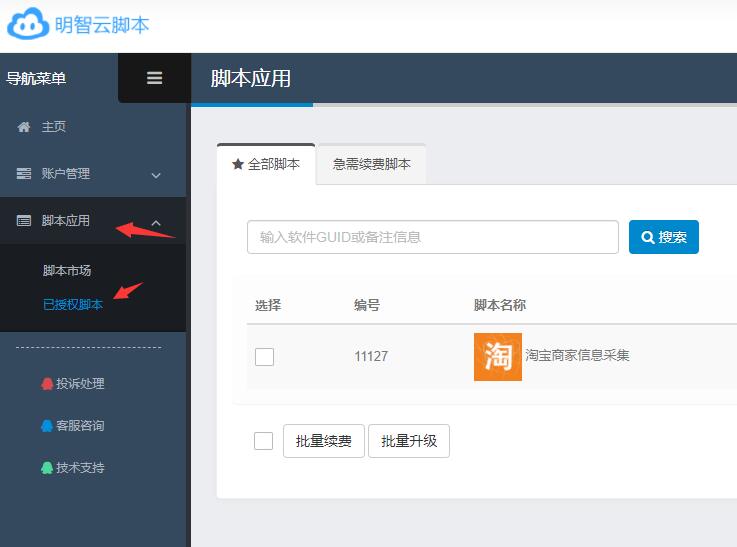Screen dimensions: 737x547
Task: Open the 主页 menu item
Action: 93,127
